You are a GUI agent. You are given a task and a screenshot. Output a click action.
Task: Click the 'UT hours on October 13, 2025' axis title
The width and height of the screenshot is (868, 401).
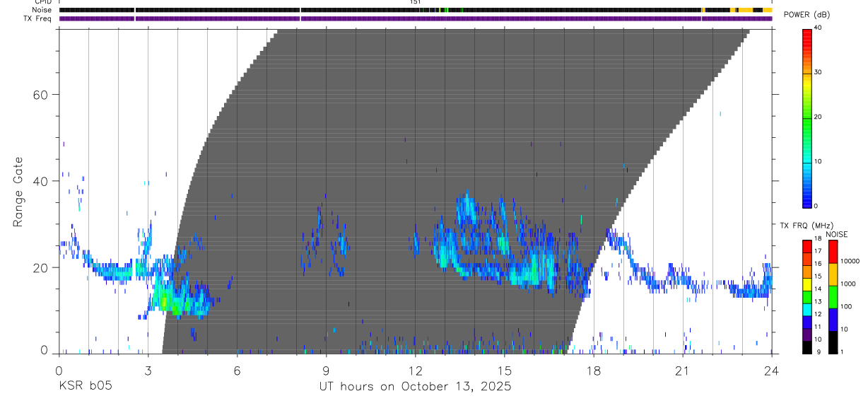[x=415, y=386]
